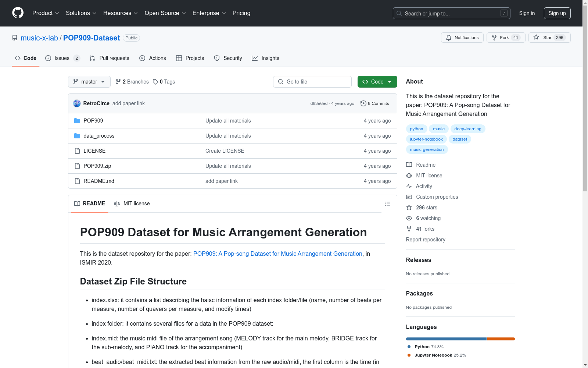
Task: Open the README outline list icon
Action: coord(388,204)
